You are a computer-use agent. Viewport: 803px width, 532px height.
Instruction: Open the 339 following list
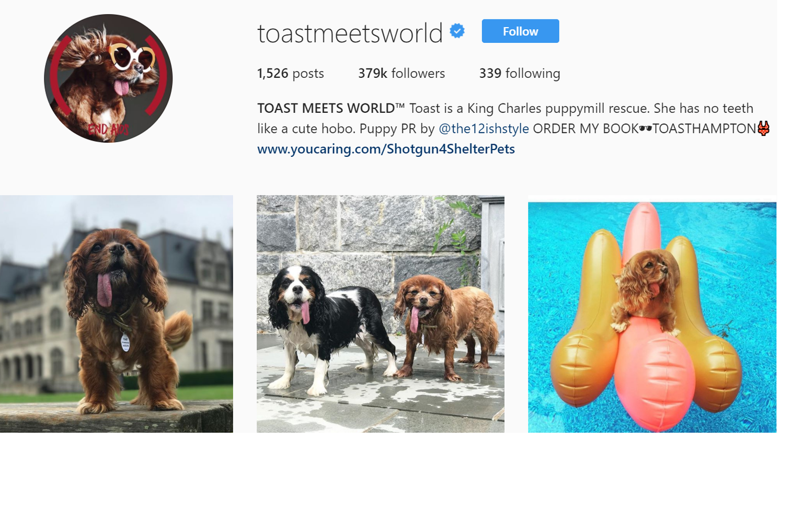point(520,73)
